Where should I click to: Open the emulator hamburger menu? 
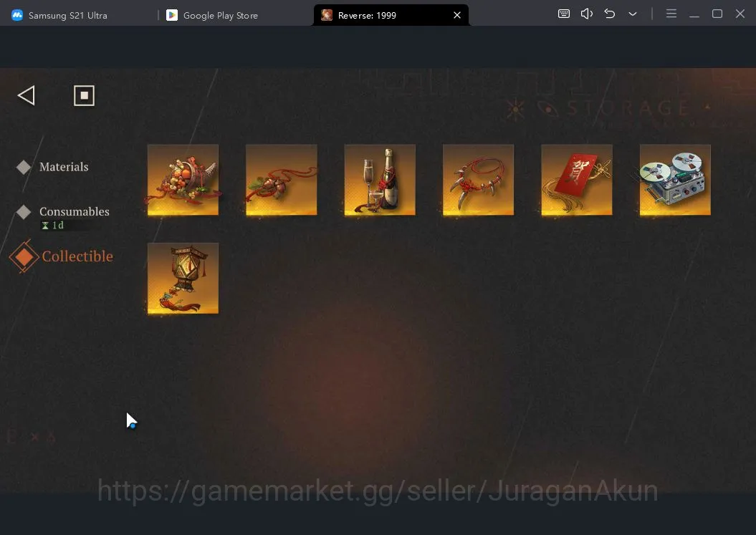671,14
